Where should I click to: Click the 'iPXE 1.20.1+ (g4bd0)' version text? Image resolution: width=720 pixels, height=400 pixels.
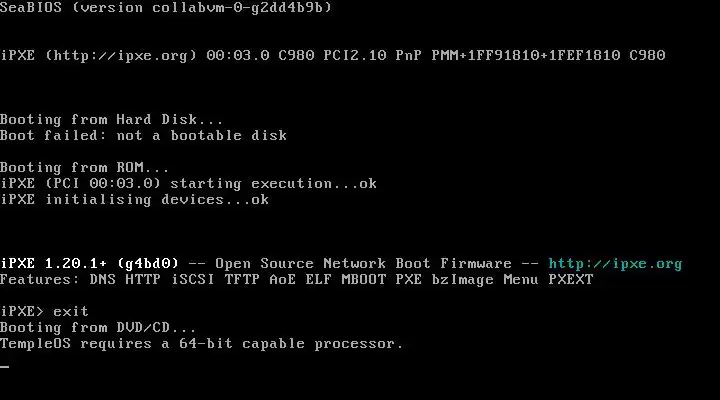[x=89, y=264]
